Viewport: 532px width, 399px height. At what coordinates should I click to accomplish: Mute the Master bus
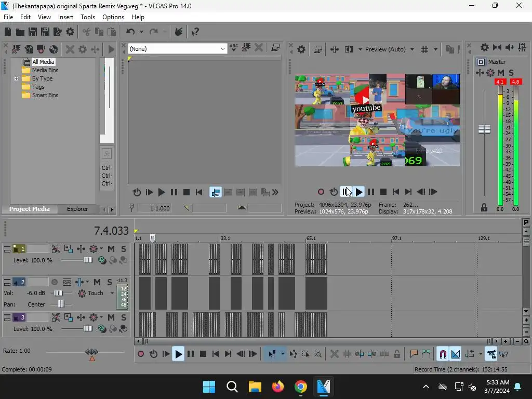click(x=500, y=73)
